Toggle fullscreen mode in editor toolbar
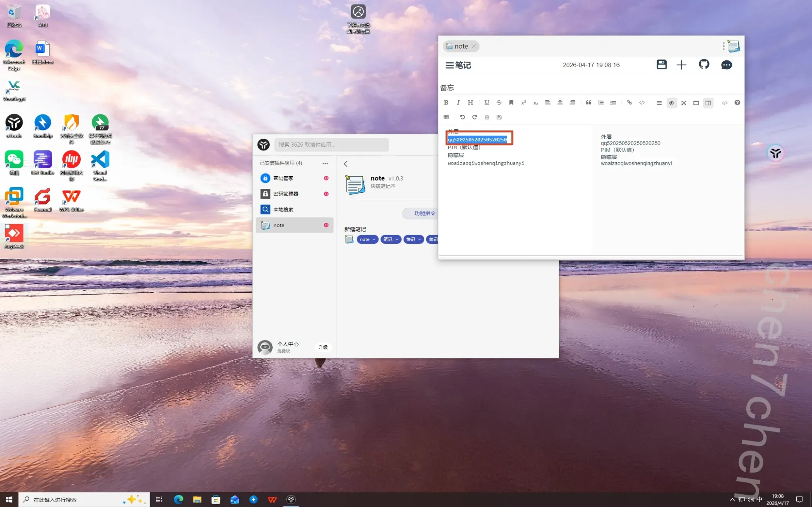Screen dimensions: 812x507 (683, 103)
